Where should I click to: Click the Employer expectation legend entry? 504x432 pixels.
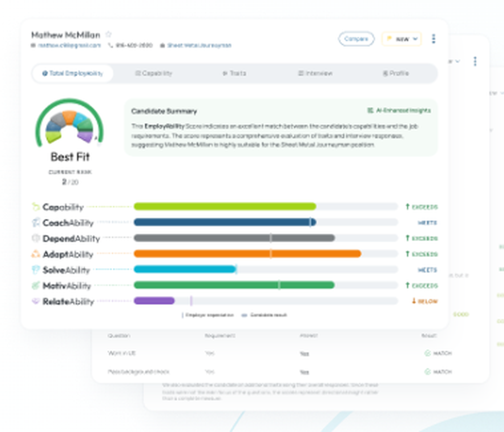208,315
